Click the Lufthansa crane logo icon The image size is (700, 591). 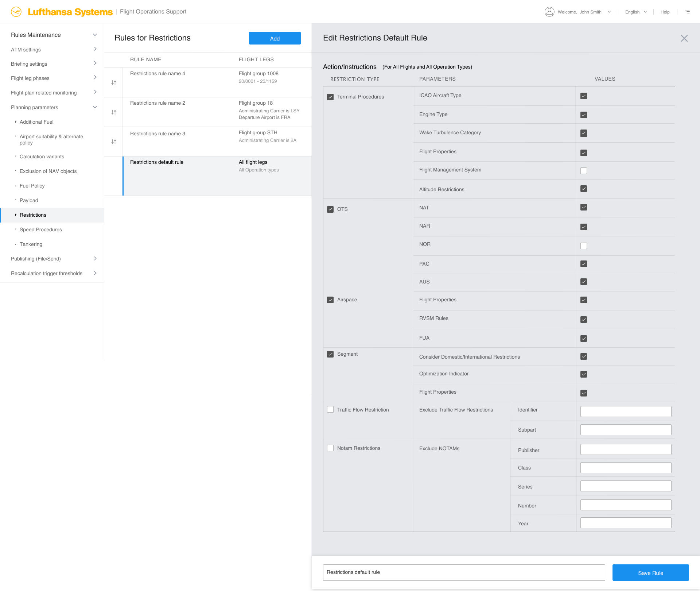pyautogui.click(x=16, y=12)
